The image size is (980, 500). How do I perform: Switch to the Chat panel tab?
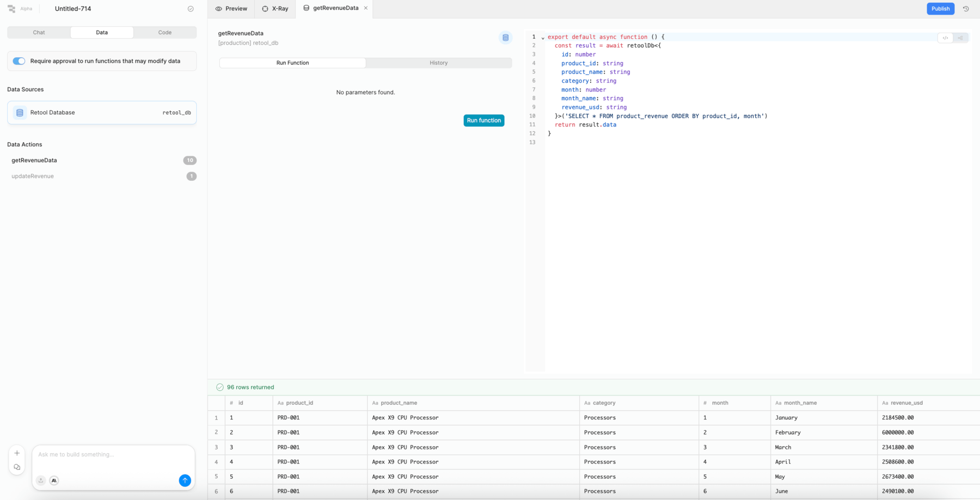point(39,33)
